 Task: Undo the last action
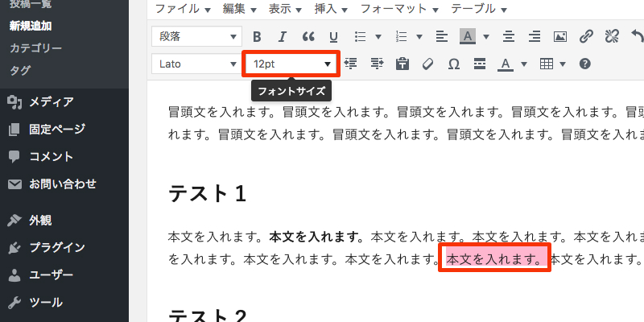coord(638,37)
